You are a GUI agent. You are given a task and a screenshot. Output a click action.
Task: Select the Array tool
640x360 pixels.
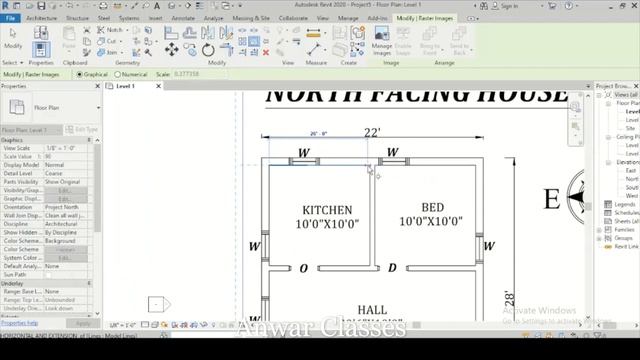tap(242, 41)
